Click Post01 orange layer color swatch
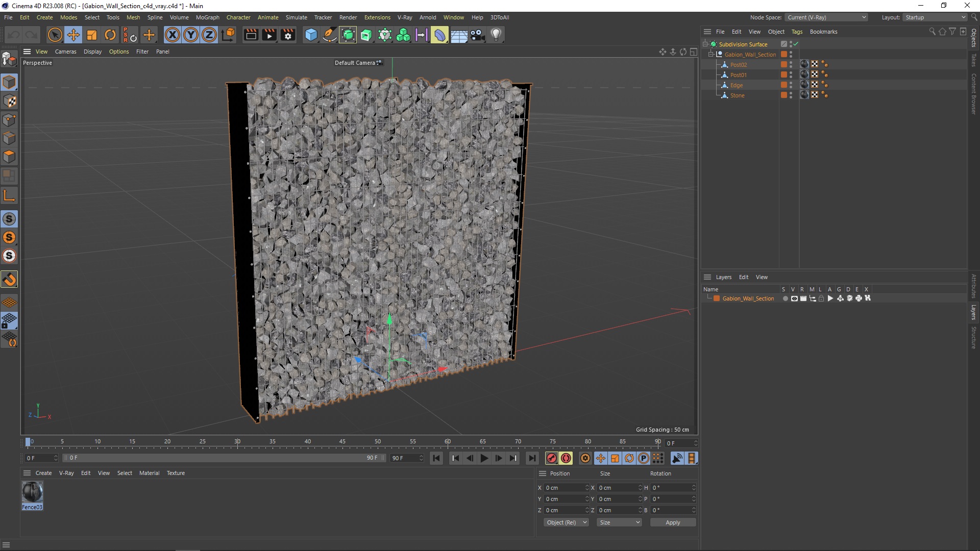 click(784, 75)
